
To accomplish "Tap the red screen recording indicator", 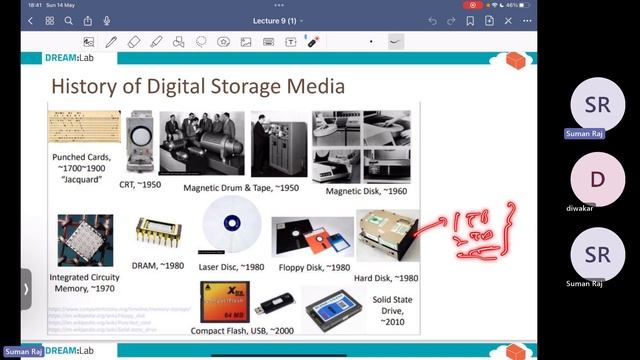I will pos(473,5).
